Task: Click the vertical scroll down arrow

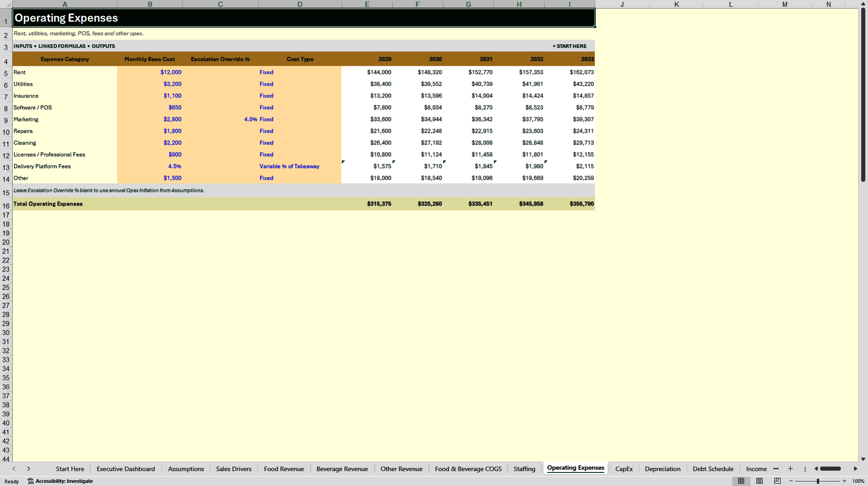Action: pos(863,459)
